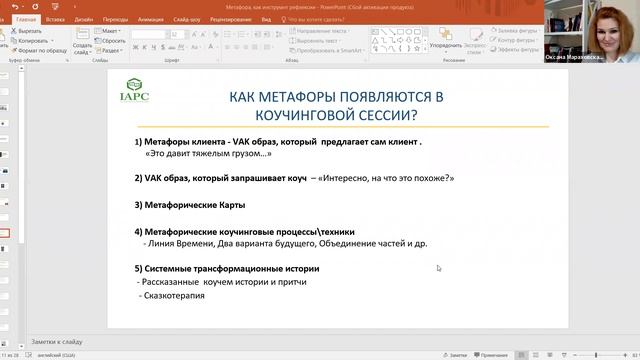Switch to the Вставка tab
The width and height of the screenshot is (640, 360).
coord(56,20)
